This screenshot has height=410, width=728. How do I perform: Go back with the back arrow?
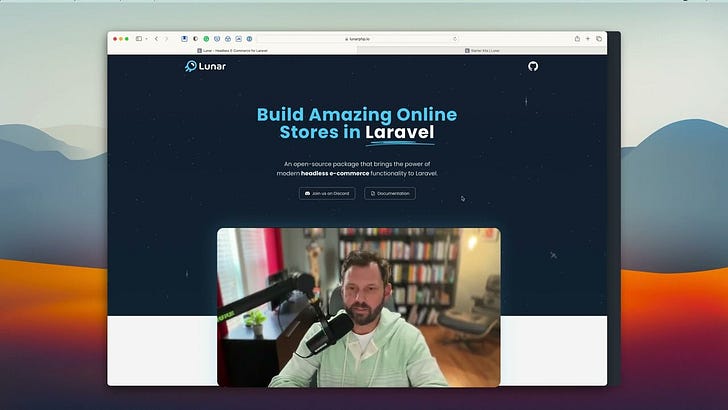click(156, 39)
